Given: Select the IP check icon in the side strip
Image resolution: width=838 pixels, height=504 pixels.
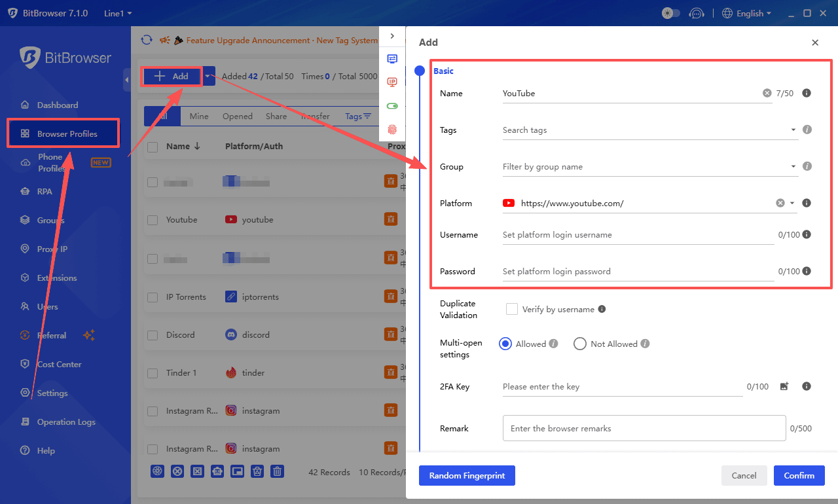Looking at the screenshot, I should tap(392, 82).
